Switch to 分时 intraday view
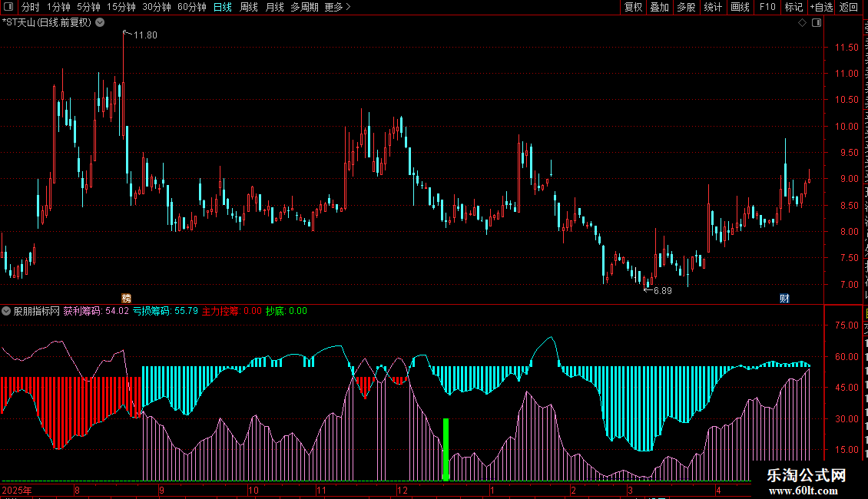This screenshot has width=868, height=499. coord(31,7)
